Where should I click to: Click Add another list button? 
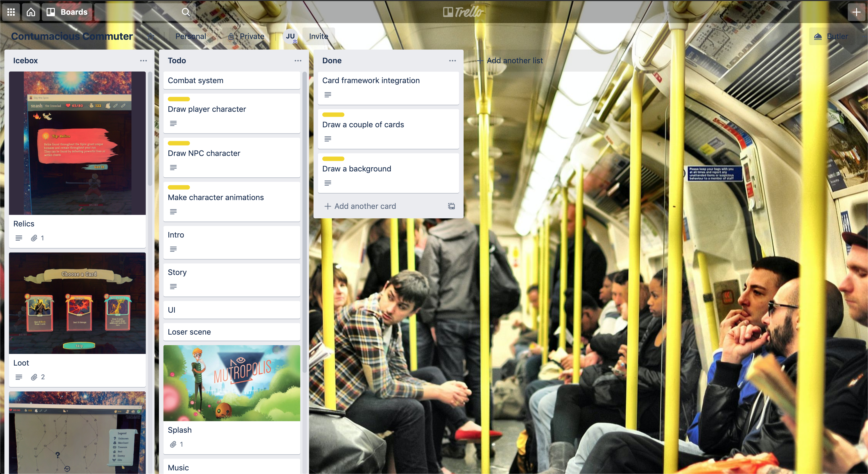point(510,60)
